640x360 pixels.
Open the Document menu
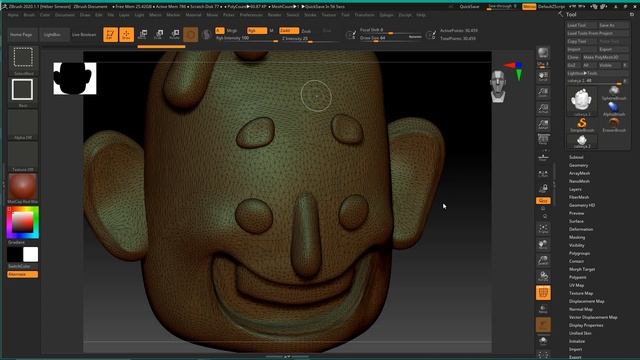pos(65,15)
